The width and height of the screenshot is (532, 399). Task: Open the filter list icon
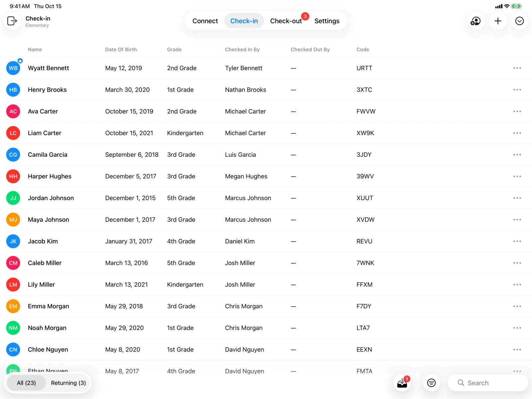[432, 383]
